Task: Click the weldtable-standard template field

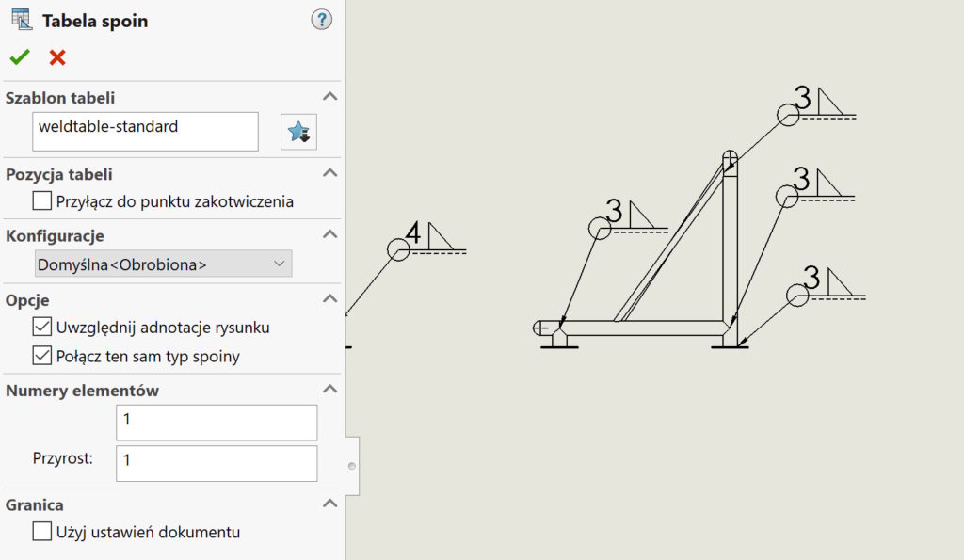Action: (145, 132)
